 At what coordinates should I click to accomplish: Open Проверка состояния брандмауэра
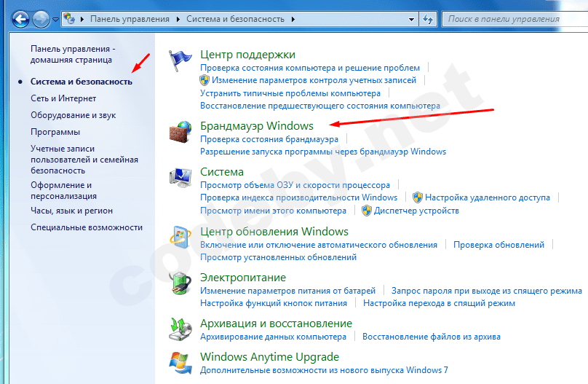[x=269, y=139]
